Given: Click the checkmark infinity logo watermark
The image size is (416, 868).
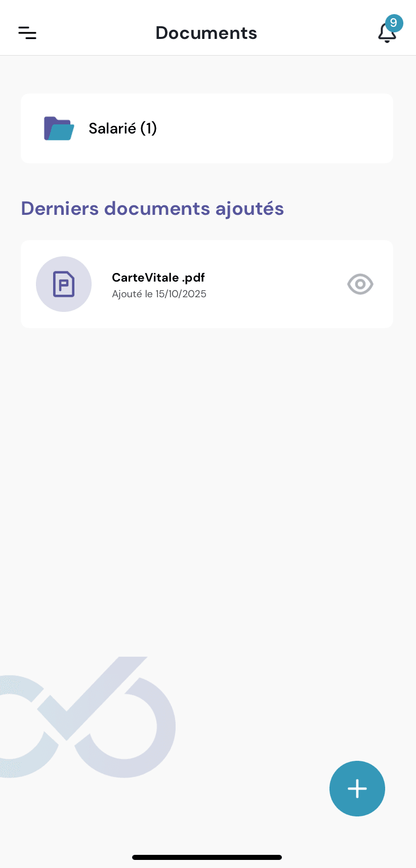Looking at the screenshot, I should [x=87, y=717].
